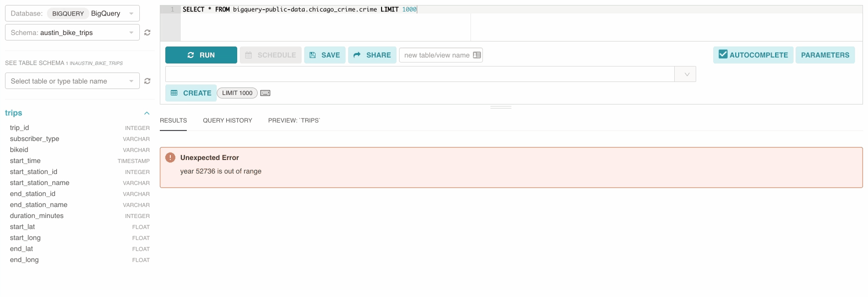Refresh the schema list icon
Image resolution: width=868 pixels, height=297 pixels.
coord(147,32)
